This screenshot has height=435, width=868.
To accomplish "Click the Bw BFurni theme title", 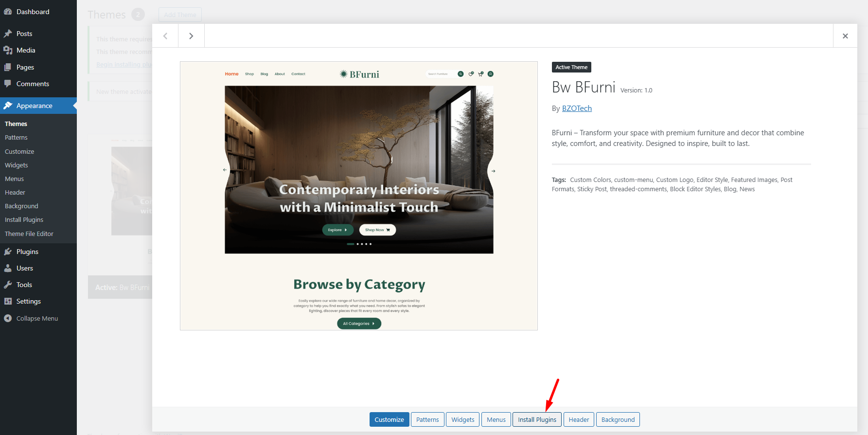I will (x=584, y=87).
